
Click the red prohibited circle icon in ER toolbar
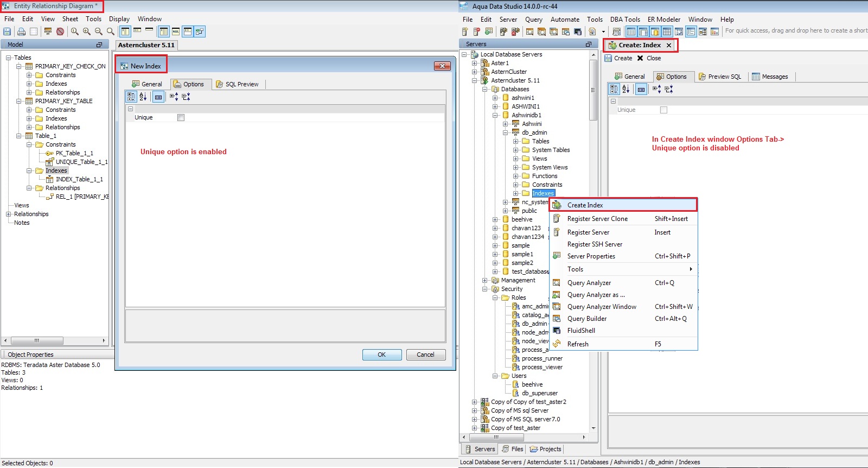point(60,31)
